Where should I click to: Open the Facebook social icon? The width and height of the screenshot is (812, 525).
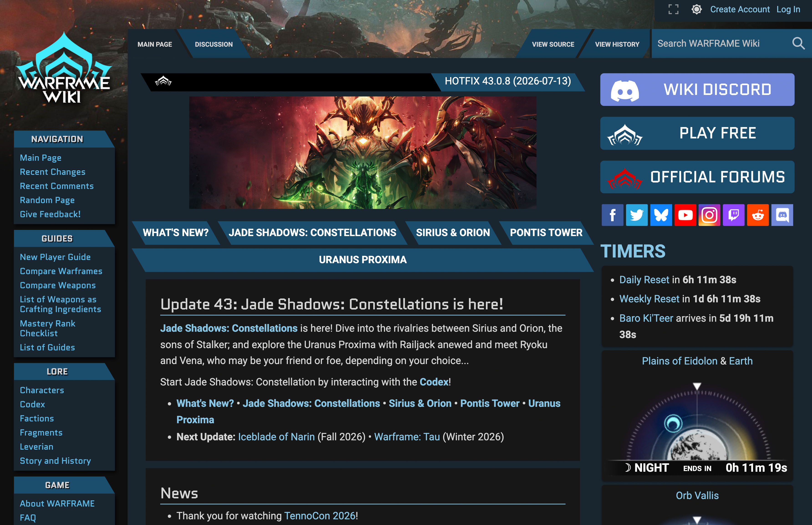point(612,215)
